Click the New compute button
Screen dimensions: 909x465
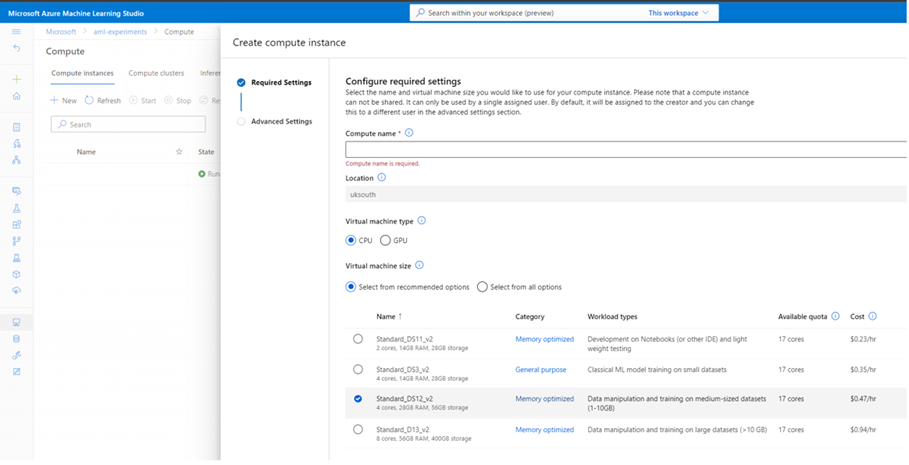[x=64, y=100]
